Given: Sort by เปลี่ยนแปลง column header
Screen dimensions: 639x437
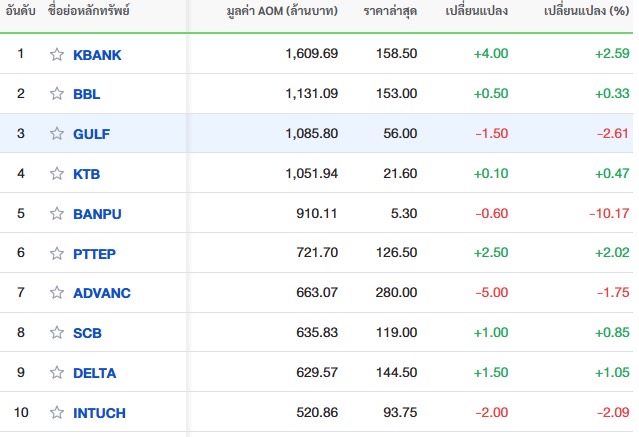Looking at the screenshot, I should click(x=476, y=11).
